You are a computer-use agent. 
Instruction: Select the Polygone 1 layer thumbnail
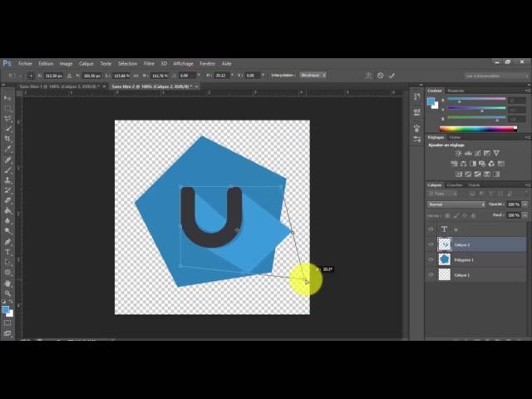(x=444, y=259)
